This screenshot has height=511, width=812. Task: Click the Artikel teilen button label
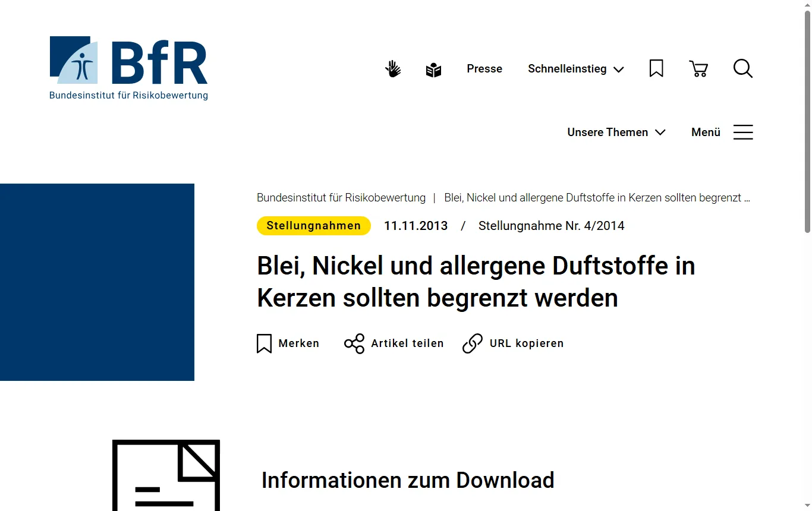point(408,343)
